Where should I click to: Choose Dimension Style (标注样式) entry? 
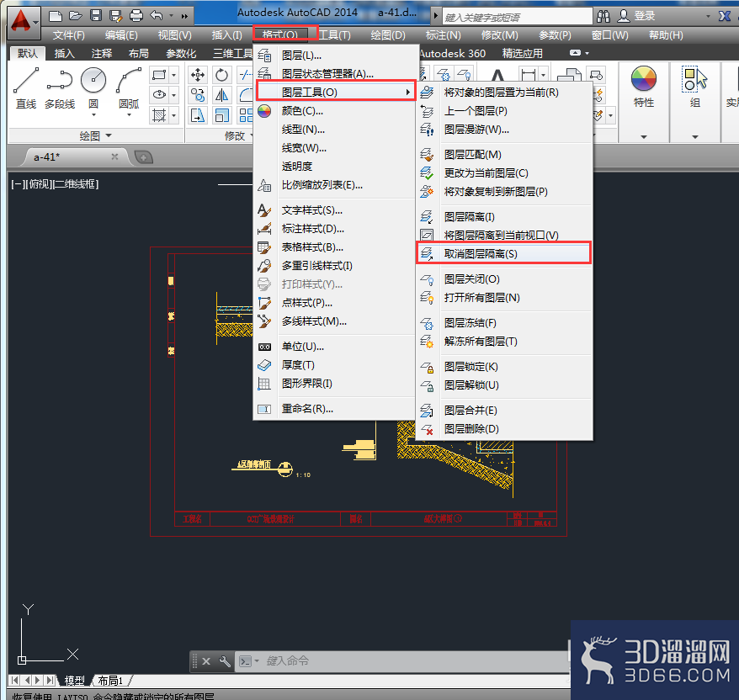336,229
